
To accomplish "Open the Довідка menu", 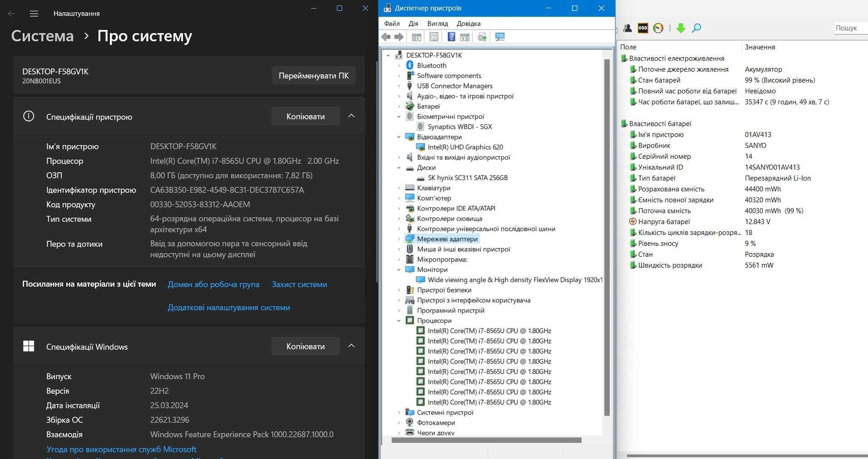I will 469,24.
